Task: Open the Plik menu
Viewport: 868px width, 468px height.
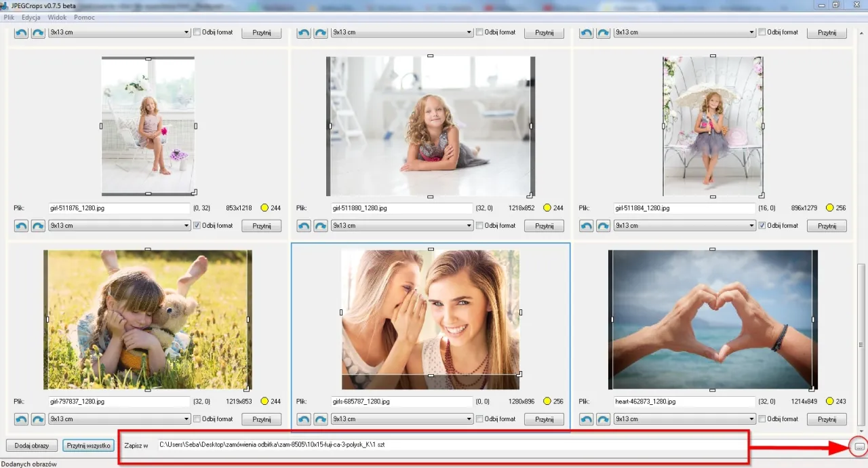Action: coord(9,17)
